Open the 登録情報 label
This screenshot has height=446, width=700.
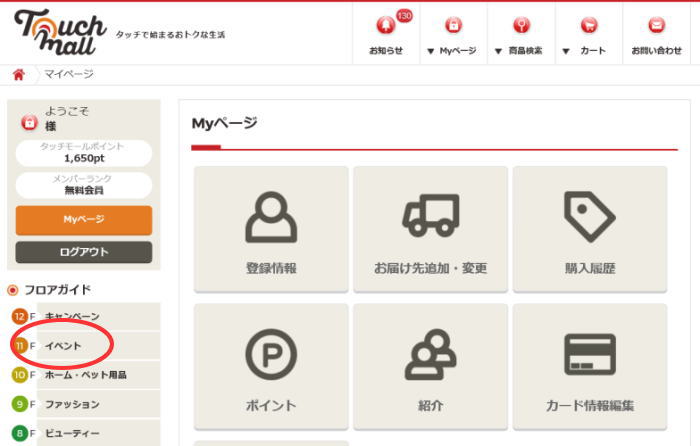point(271,268)
